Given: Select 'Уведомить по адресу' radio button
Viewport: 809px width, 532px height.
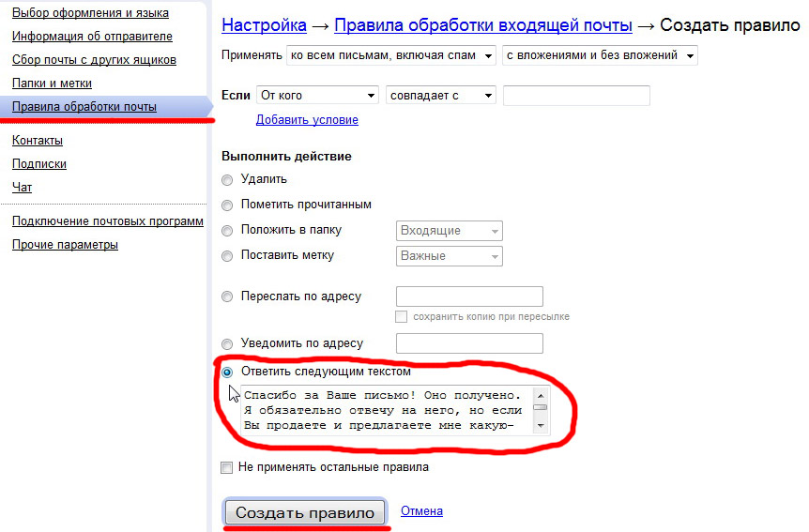Looking at the screenshot, I should point(227,344).
